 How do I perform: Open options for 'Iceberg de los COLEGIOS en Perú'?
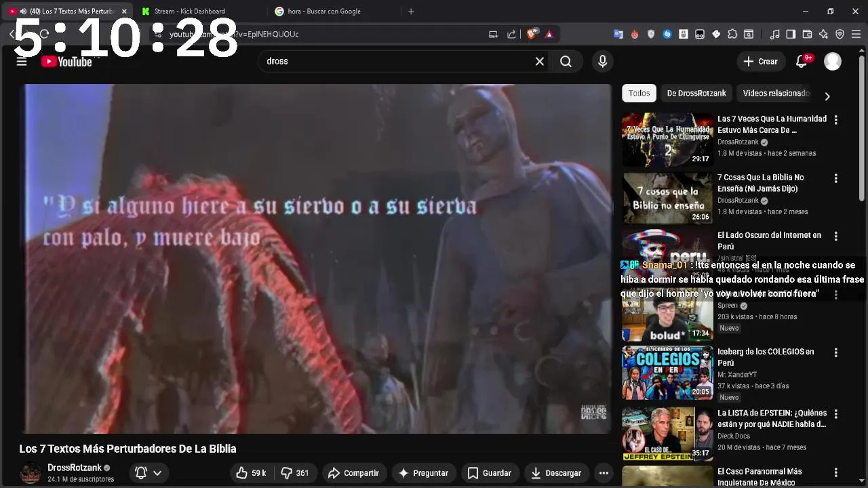[x=835, y=353]
